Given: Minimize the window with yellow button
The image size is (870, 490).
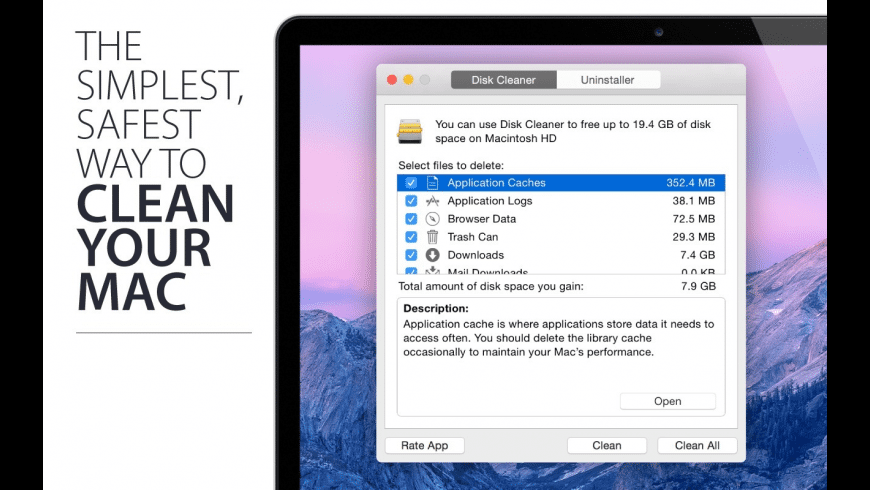Looking at the screenshot, I should [x=408, y=80].
